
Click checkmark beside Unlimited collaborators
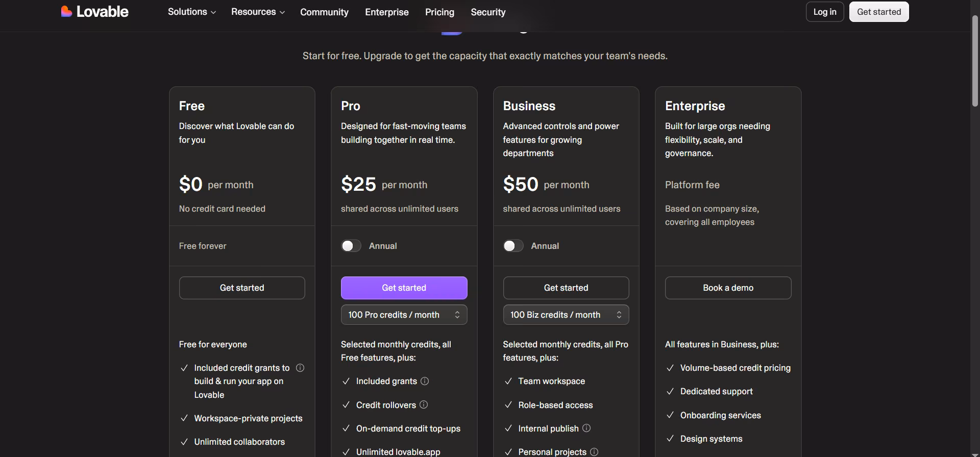pos(184,442)
